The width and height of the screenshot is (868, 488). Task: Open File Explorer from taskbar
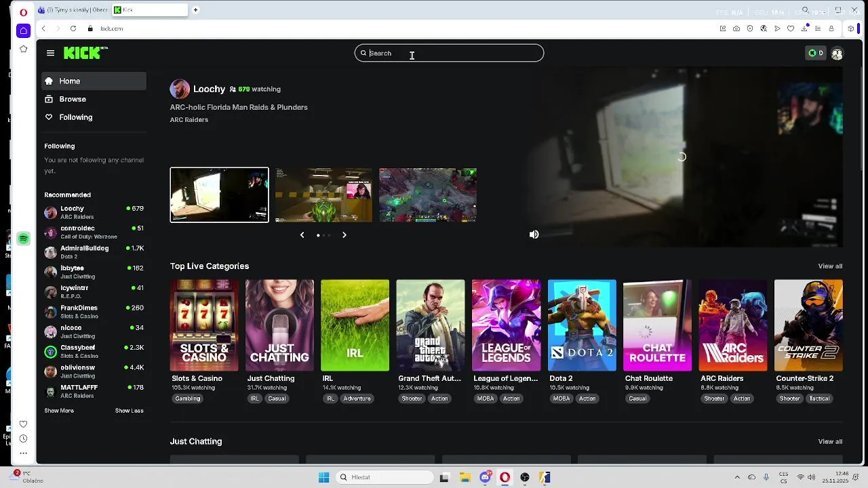pyautogui.click(x=465, y=477)
